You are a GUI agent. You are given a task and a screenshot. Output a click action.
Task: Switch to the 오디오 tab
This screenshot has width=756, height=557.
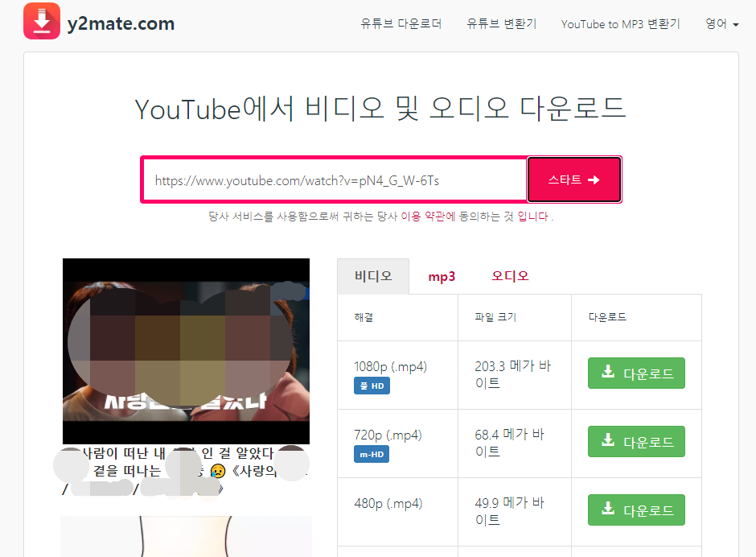click(x=510, y=275)
